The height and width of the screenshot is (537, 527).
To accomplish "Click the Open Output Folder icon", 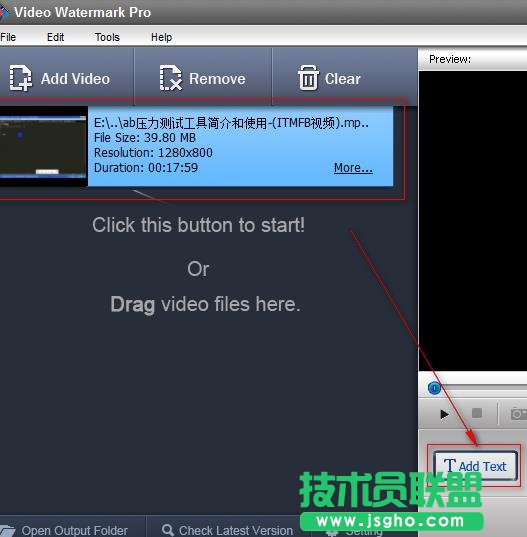I will click(x=7, y=530).
